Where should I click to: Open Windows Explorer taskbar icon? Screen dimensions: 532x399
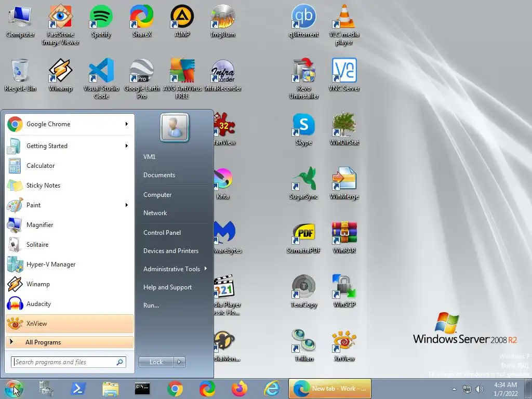110,389
